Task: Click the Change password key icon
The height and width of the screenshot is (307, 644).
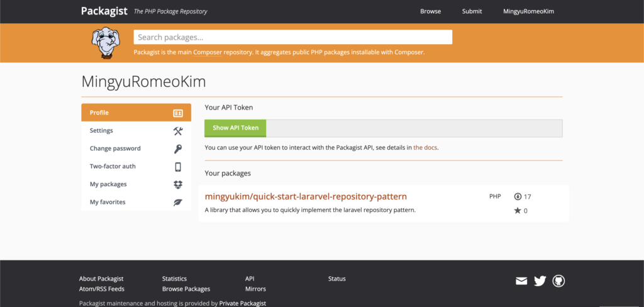Action: click(x=178, y=148)
